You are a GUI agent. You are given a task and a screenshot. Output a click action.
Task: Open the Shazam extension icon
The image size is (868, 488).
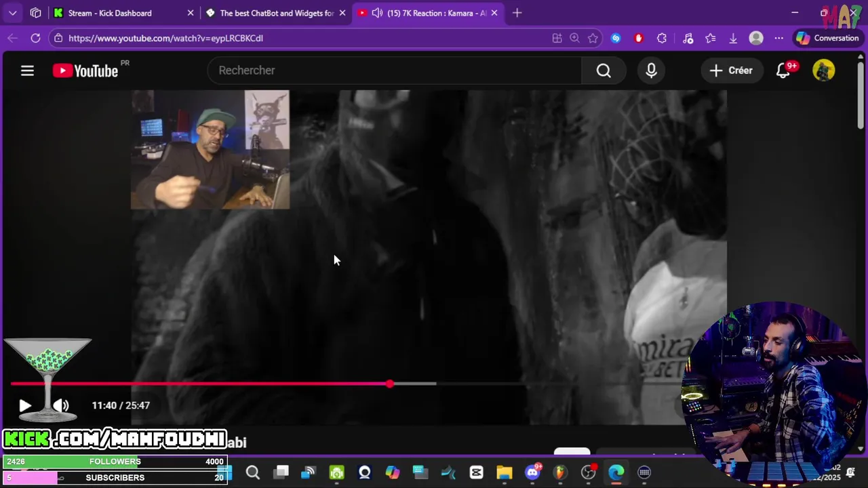click(616, 38)
